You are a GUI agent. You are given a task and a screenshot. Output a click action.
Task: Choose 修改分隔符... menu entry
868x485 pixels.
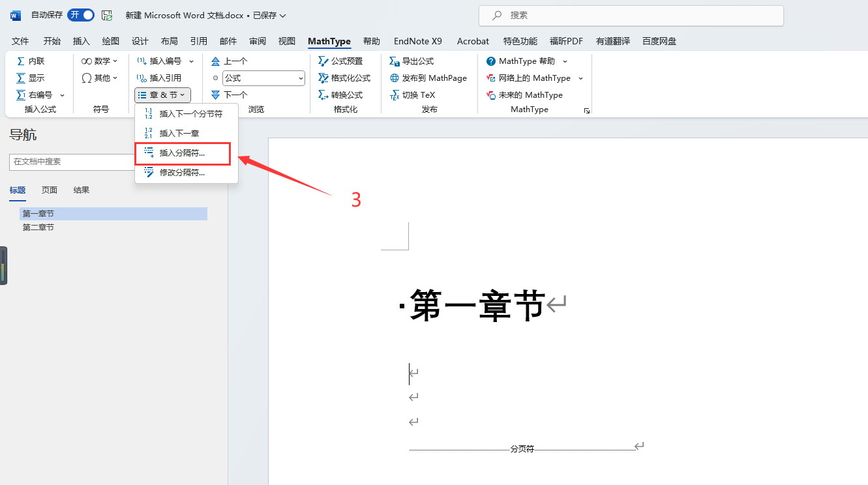pyautogui.click(x=186, y=173)
